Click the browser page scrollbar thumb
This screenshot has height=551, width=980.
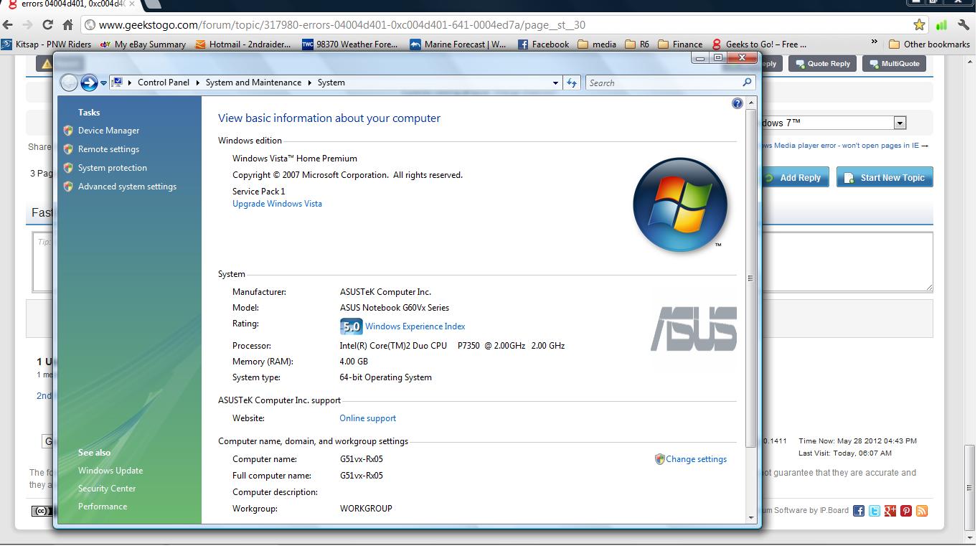tap(970, 489)
